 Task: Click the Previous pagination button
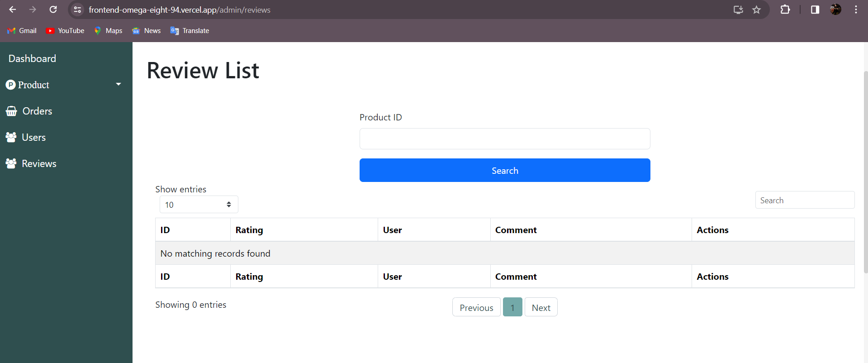click(x=476, y=307)
